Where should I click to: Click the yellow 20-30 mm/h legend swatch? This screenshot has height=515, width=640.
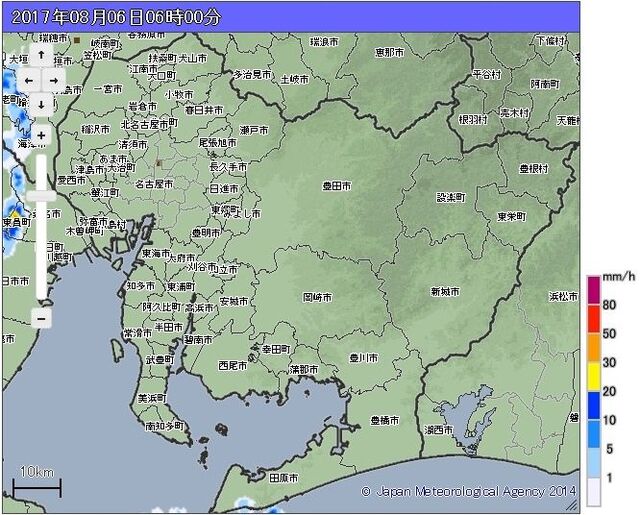(593, 376)
